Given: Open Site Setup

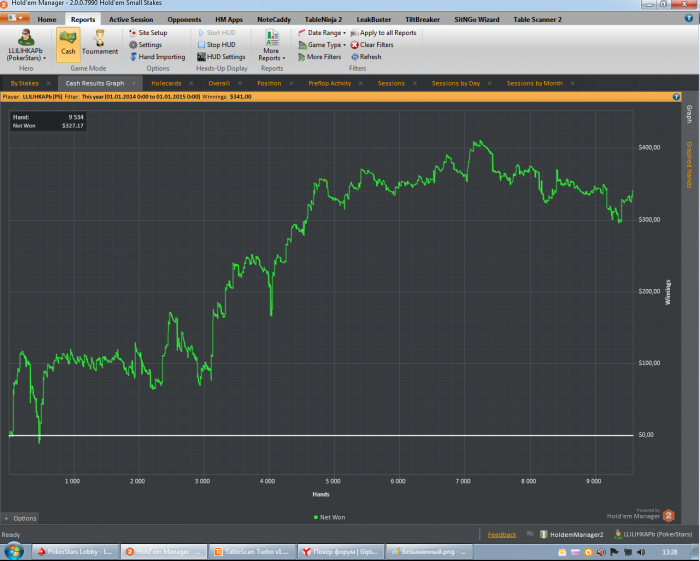Looking at the screenshot, I should (x=148, y=33).
